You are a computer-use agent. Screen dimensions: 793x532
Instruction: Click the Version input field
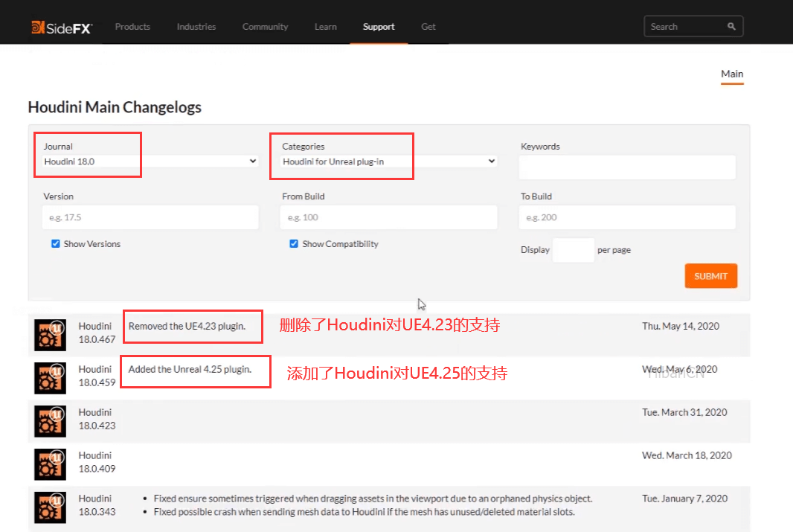point(151,217)
